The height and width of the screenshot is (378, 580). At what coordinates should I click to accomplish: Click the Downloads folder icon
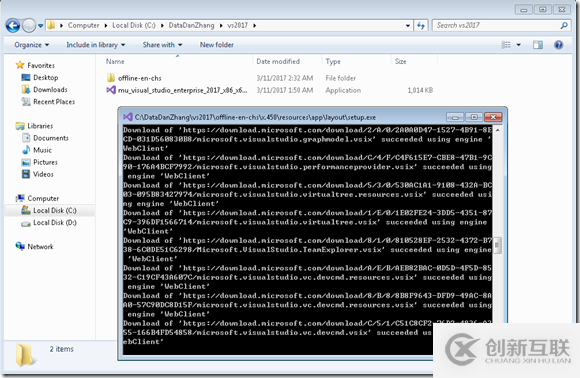[x=26, y=89]
